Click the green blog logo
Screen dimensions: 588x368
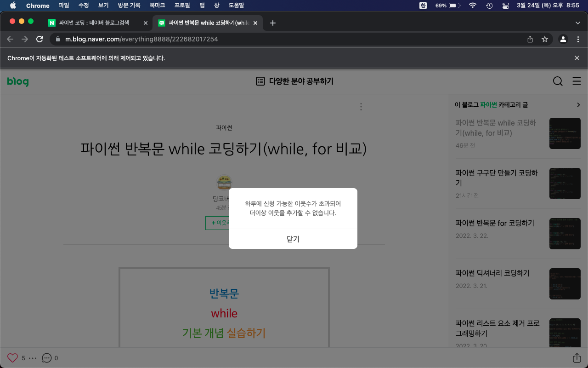click(x=18, y=81)
